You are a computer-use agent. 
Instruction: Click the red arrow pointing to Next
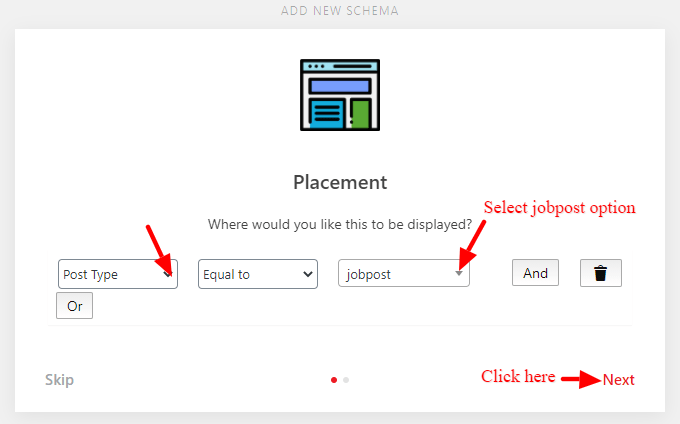coord(581,379)
